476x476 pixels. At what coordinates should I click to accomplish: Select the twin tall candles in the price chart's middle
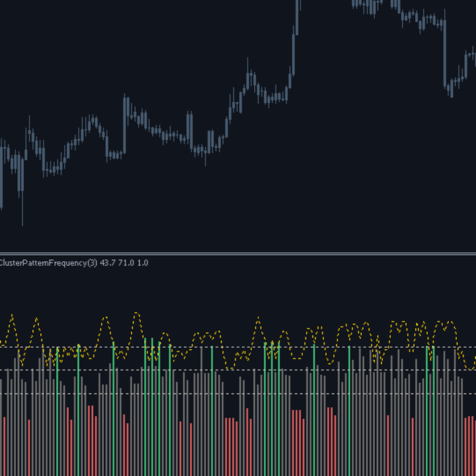tap(190, 130)
